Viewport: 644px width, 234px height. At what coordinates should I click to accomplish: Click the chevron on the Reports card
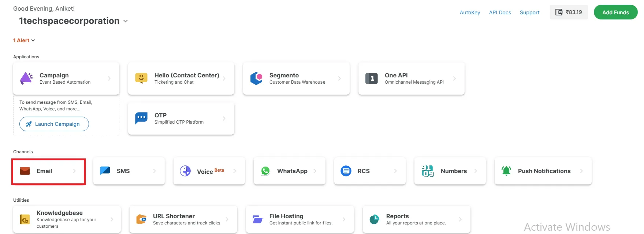[x=460, y=219]
